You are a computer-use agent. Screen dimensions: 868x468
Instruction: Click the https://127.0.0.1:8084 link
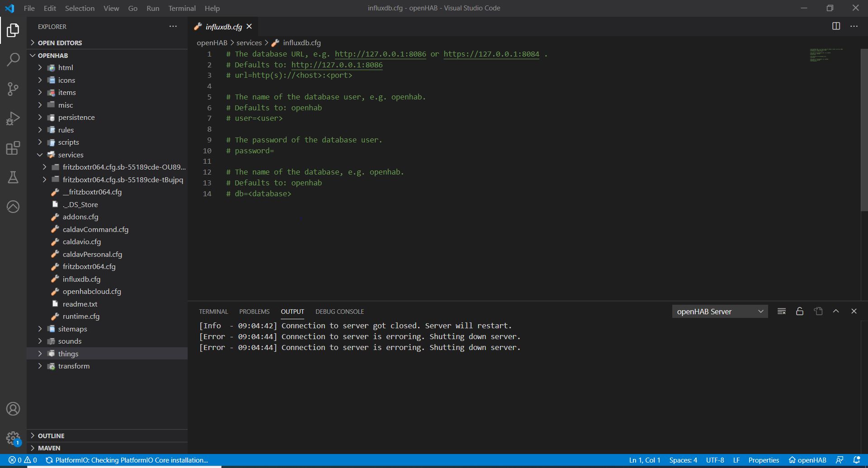[x=491, y=54]
